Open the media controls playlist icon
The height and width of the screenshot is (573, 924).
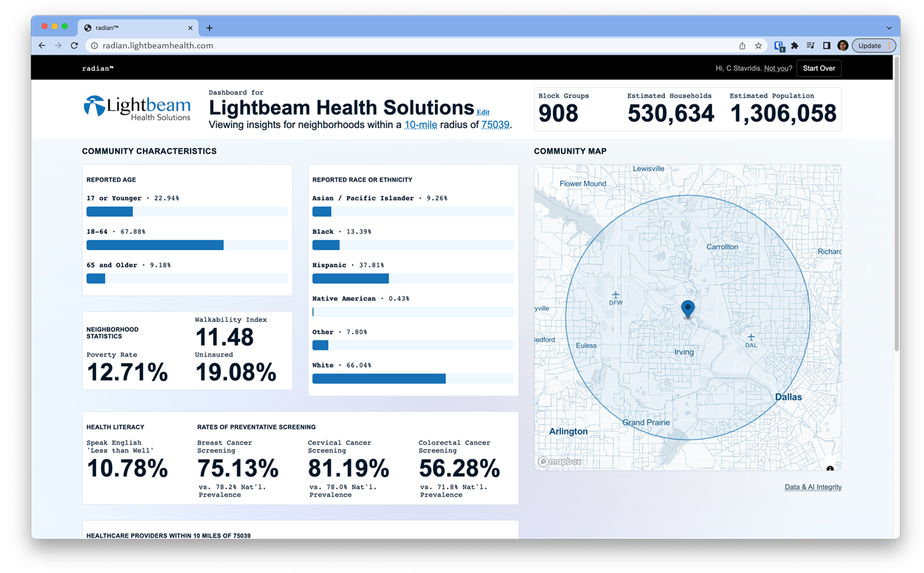click(x=811, y=45)
